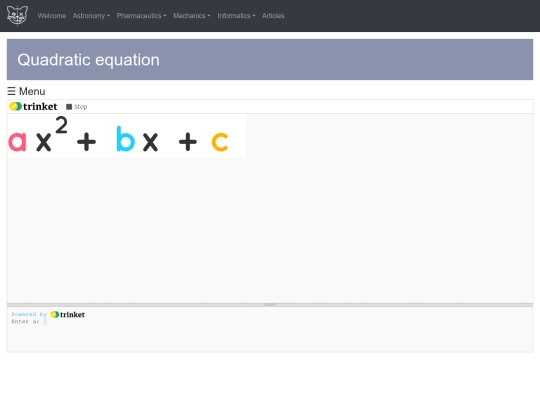
Task: Click the hamburger Menu icon
Action: (11, 91)
